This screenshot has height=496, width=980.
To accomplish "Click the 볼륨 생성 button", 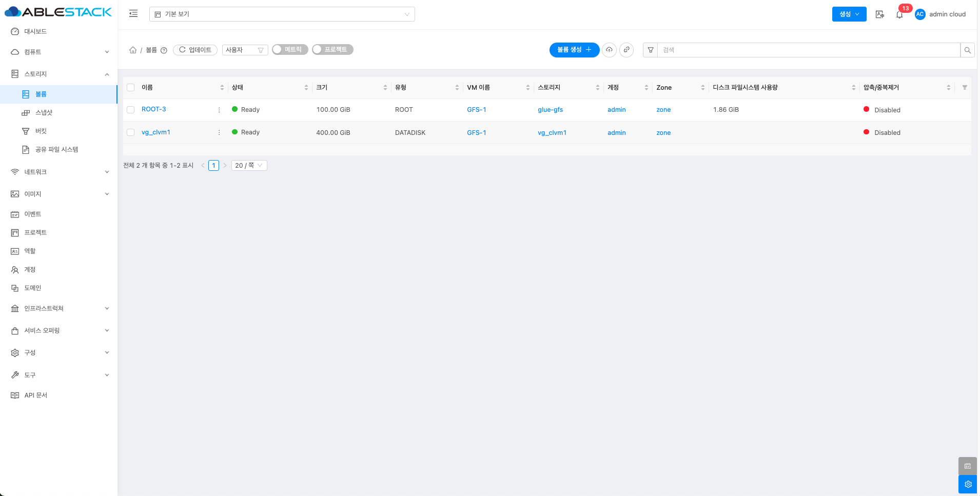I will pyautogui.click(x=574, y=50).
